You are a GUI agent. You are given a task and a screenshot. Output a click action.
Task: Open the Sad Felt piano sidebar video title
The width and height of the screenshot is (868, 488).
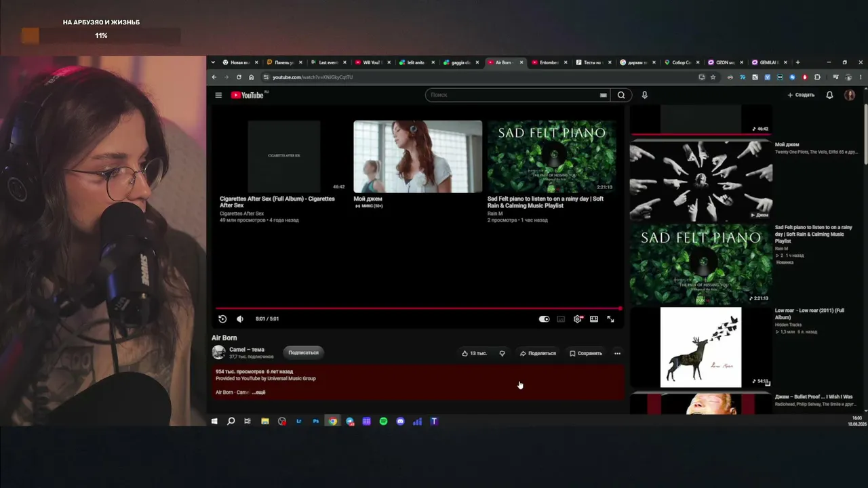(814, 234)
